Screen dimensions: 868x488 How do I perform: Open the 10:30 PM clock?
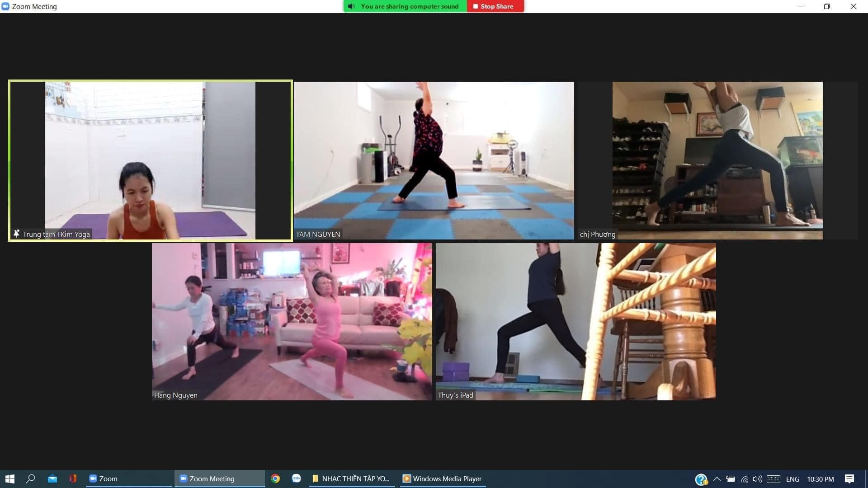click(x=821, y=479)
